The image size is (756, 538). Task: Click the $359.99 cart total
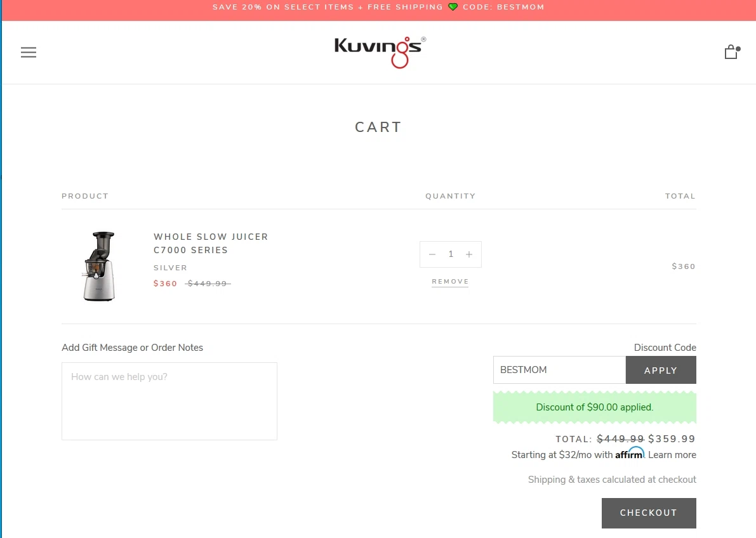pos(672,438)
